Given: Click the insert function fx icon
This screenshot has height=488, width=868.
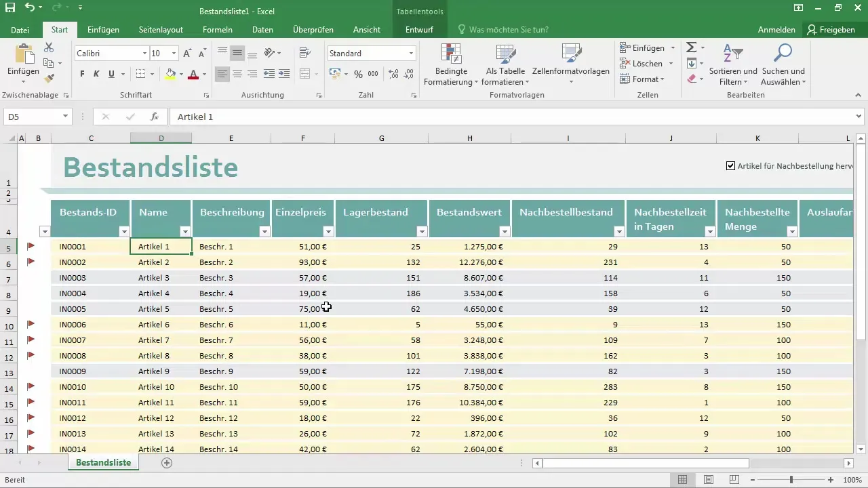Looking at the screenshot, I should point(155,117).
